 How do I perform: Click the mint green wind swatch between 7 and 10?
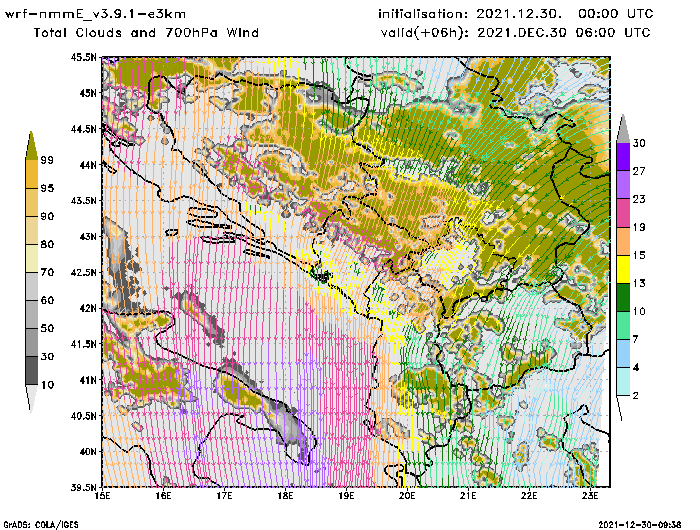[x=623, y=326]
